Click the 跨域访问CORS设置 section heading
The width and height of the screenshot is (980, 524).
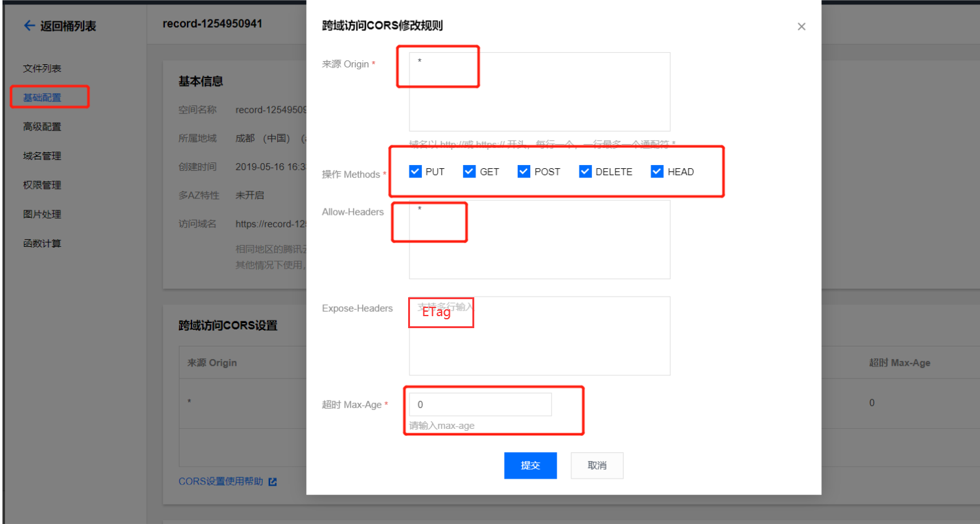228,326
